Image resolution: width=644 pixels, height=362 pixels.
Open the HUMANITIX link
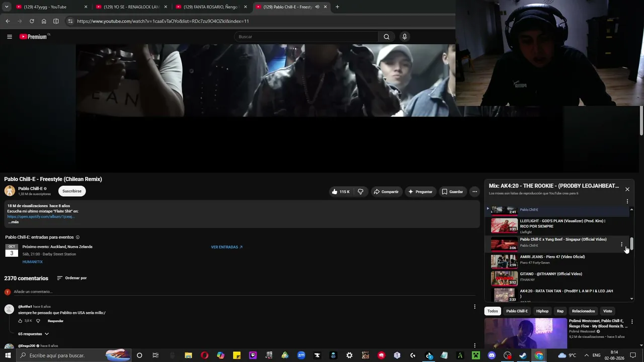tap(33, 262)
